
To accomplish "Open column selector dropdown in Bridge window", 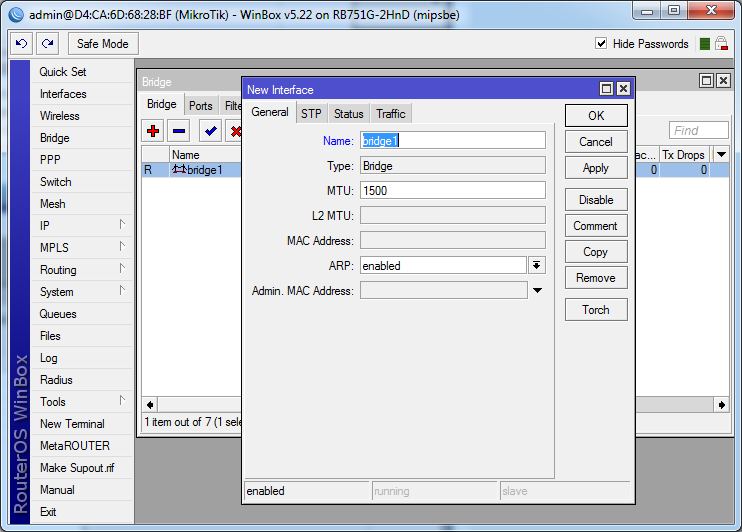I will point(721,154).
